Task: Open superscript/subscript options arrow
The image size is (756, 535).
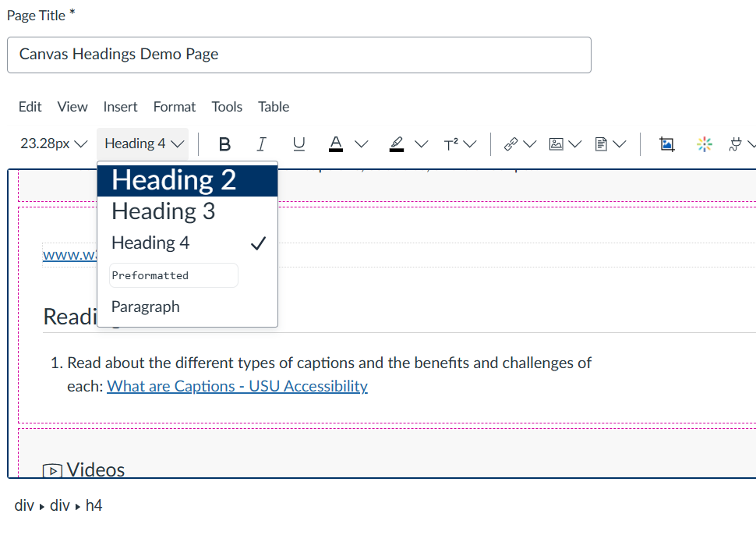Action: pyautogui.click(x=470, y=143)
